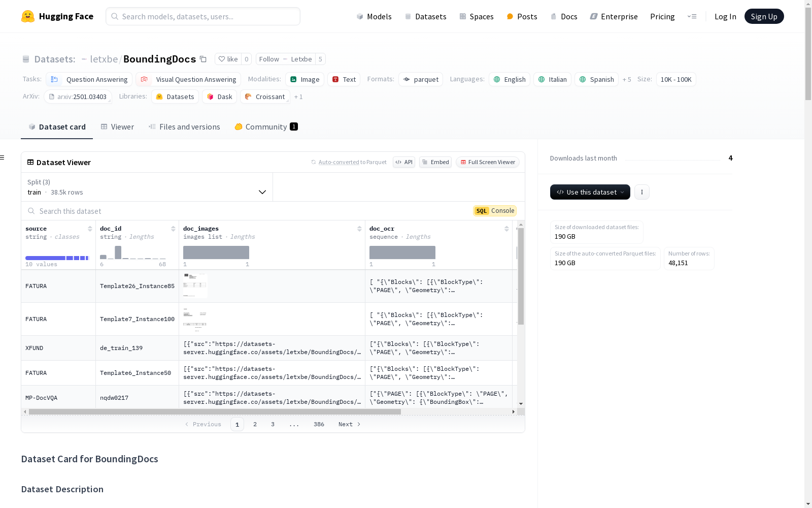Click the Hugging Face logo icon
The image size is (812, 508).
28,16
